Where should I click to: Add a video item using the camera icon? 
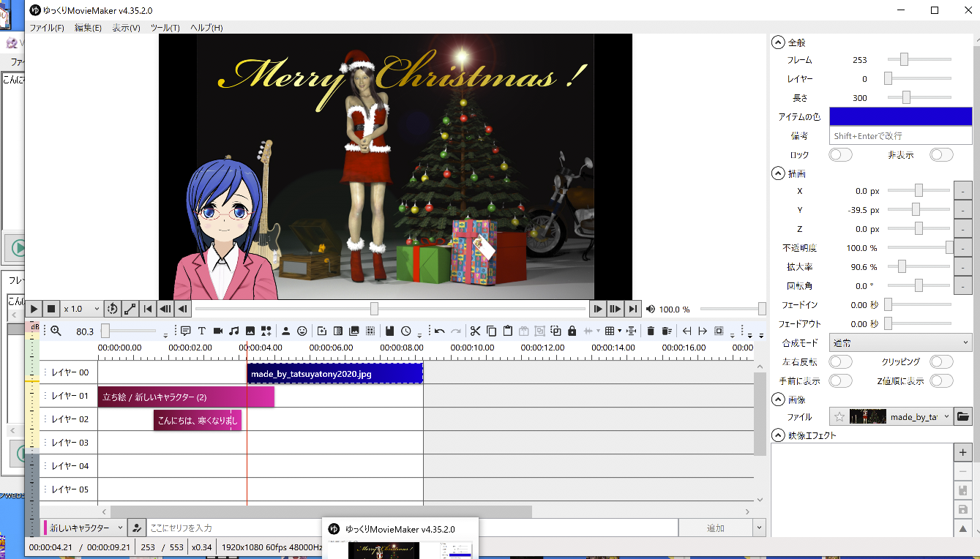(x=218, y=331)
